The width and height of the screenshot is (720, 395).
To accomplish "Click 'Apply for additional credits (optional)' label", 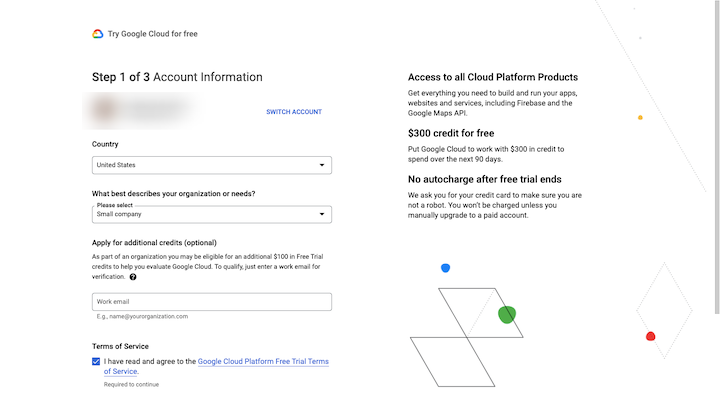I will (154, 243).
